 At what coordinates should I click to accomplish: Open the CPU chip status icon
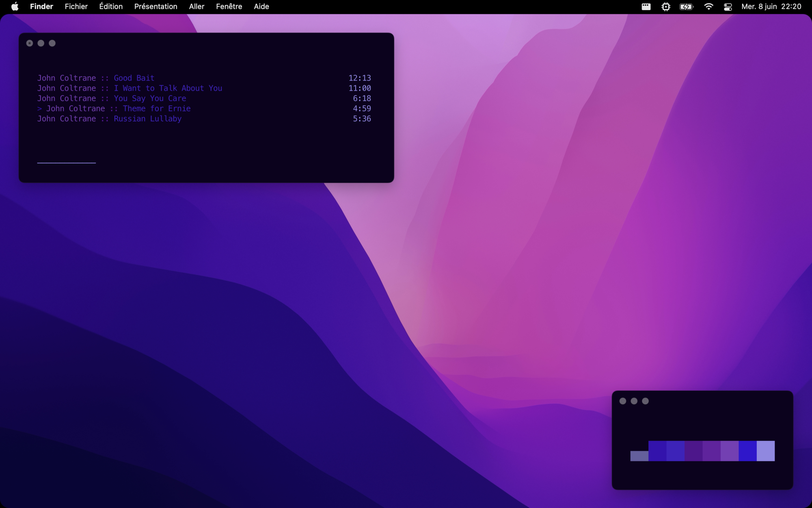coord(666,7)
